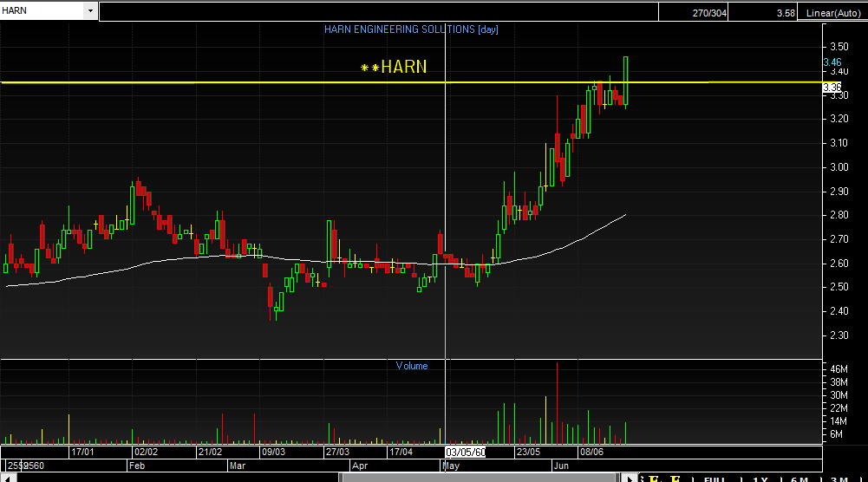Click the 23/05 date axis label
868x482 pixels.
tap(528, 453)
